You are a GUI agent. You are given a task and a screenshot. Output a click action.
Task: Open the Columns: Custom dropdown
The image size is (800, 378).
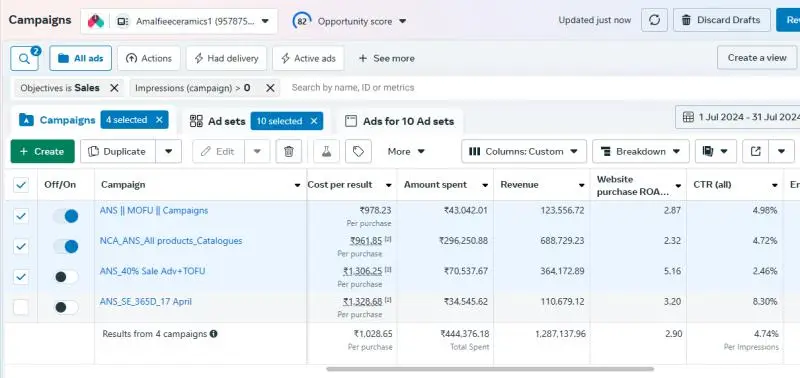point(524,152)
